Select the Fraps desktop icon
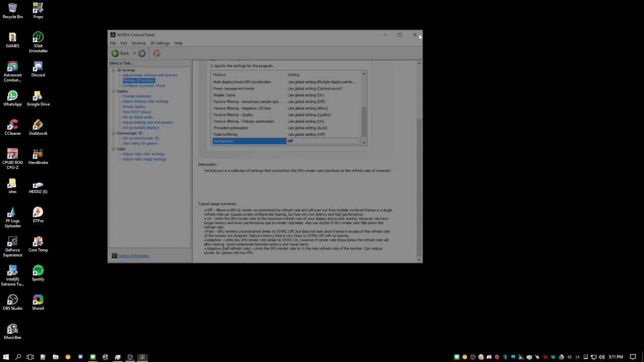 click(38, 11)
